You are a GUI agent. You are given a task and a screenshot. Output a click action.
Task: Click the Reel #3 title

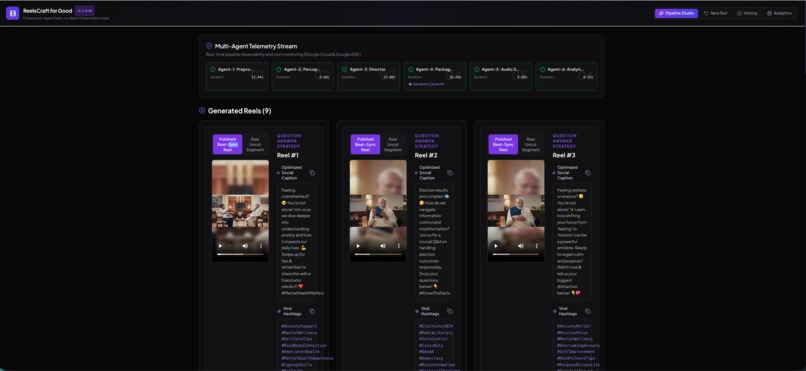pyautogui.click(x=564, y=155)
